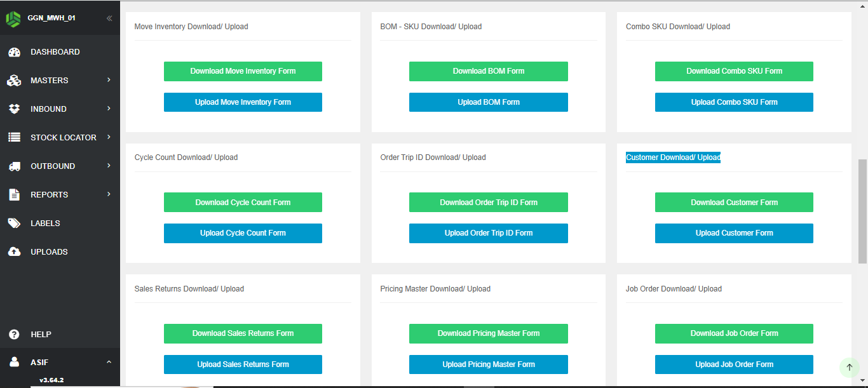Click the Dashboard gauge icon in sidebar
This screenshot has width=868, height=388.
pyautogui.click(x=14, y=52)
